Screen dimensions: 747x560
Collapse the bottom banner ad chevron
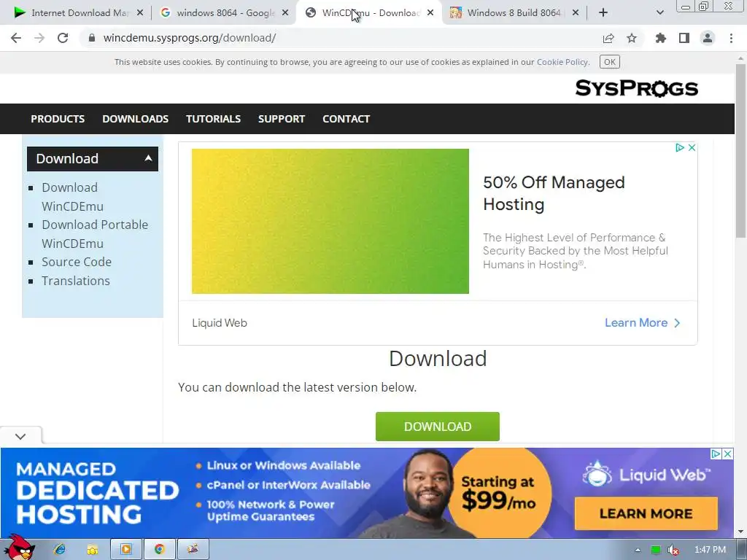tap(20, 436)
